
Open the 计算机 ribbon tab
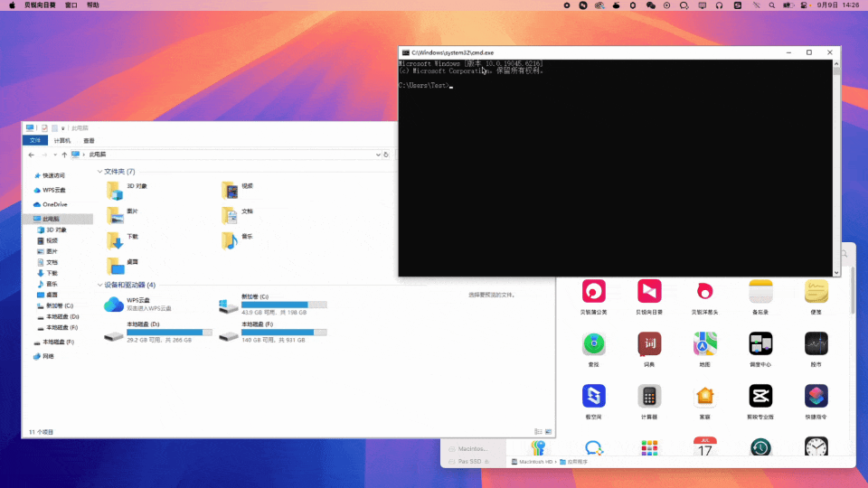click(x=61, y=141)
